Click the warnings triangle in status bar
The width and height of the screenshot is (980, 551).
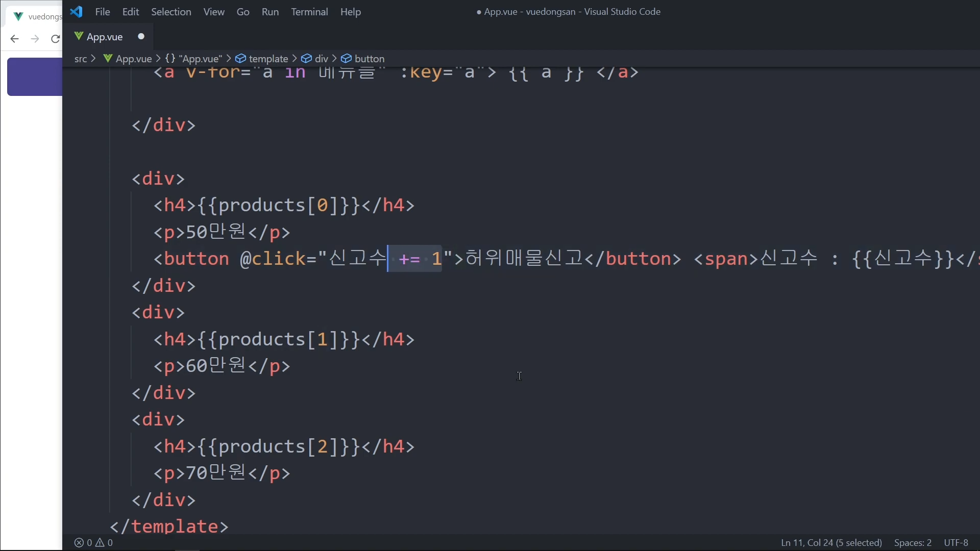click(x=101, y=543)
